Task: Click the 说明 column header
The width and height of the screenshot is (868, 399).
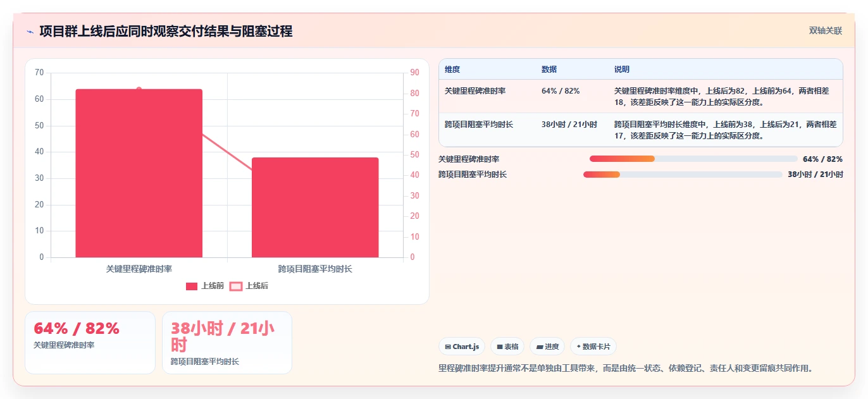Action: click(x=622, y=70)
